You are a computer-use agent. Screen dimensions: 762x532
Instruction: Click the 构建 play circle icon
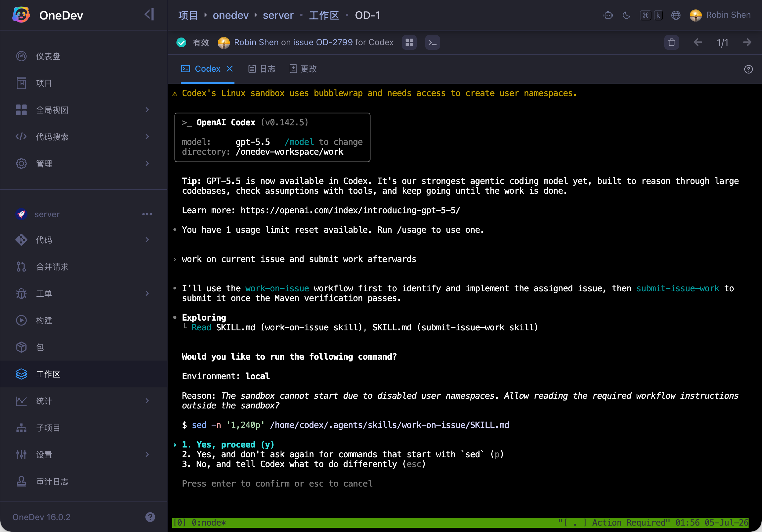(21, 320)
